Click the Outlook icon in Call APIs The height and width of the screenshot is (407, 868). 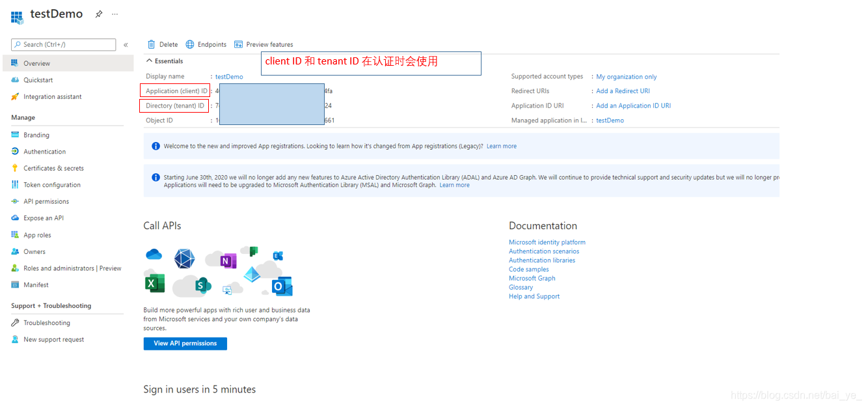pyautogui.click(x=282, y=287)
